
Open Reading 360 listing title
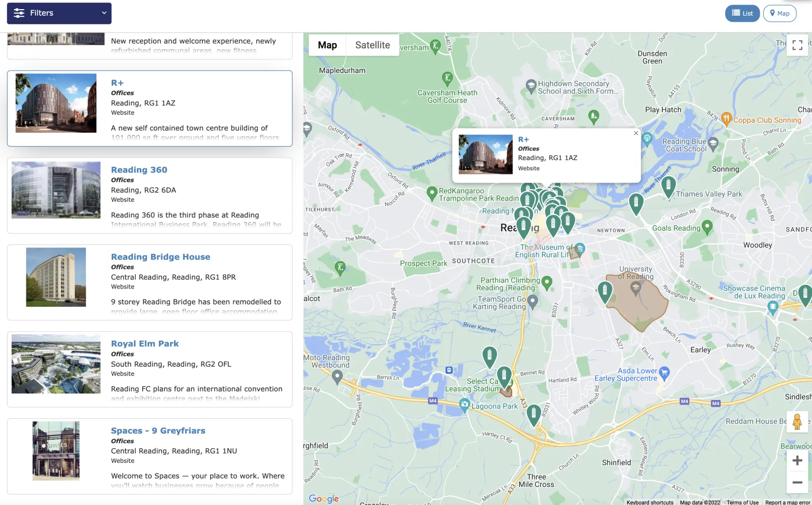click(139, 170)
